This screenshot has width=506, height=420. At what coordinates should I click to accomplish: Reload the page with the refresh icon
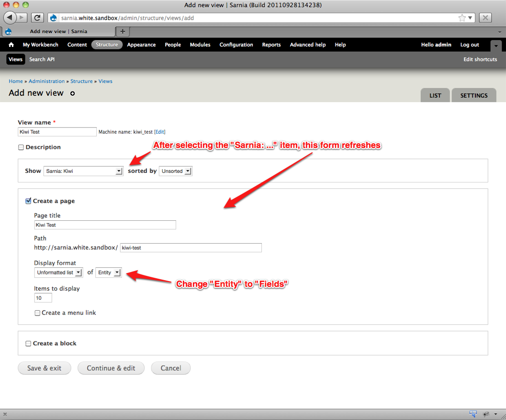pos(37,18)
